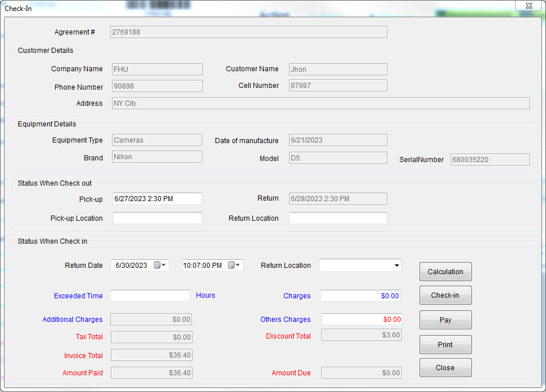
Task: Click the Charges field showing $0.00
Action: point(360,296)
